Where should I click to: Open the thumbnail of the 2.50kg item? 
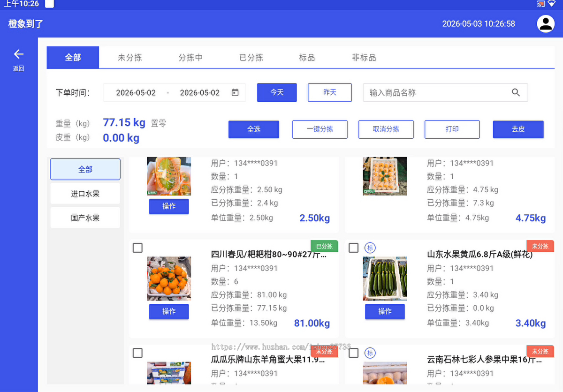click(x=169, y=176)
